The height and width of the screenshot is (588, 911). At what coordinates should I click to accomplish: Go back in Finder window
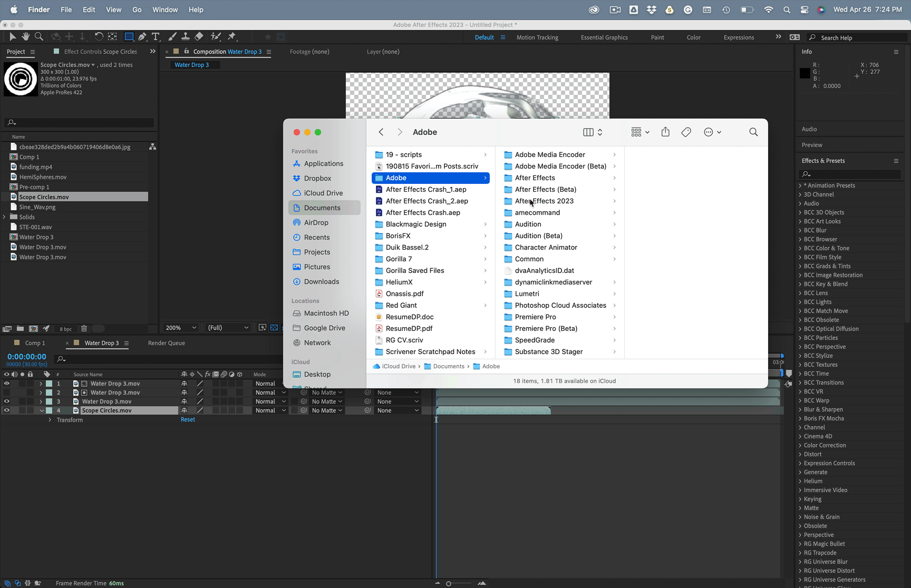point(381,132)
